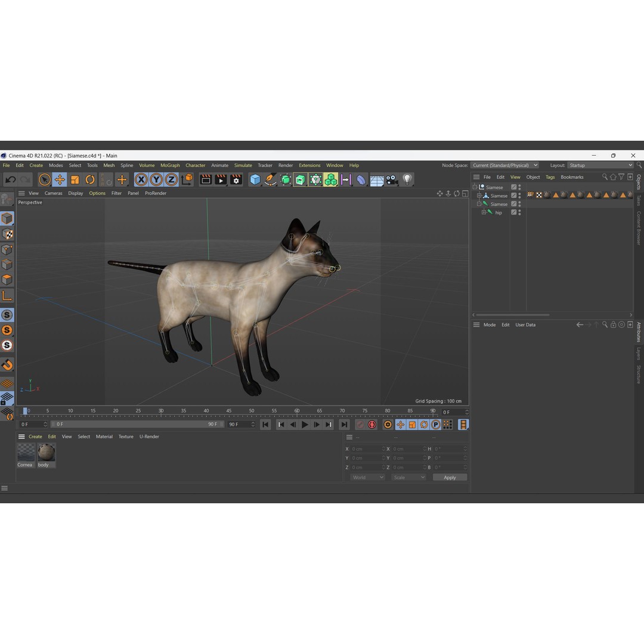Open the Deformer bend icon
The height and width of the screenshot is (644, 644).
click(361, 180)
